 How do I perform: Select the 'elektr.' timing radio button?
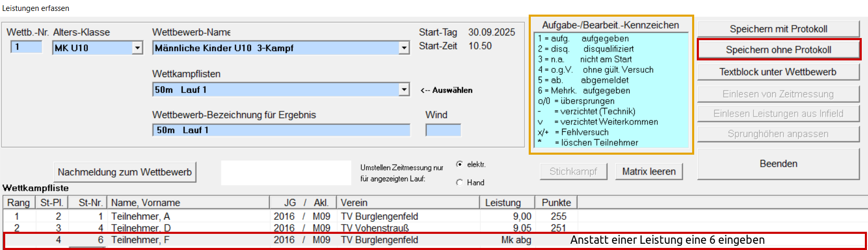(x=459, y=165)
